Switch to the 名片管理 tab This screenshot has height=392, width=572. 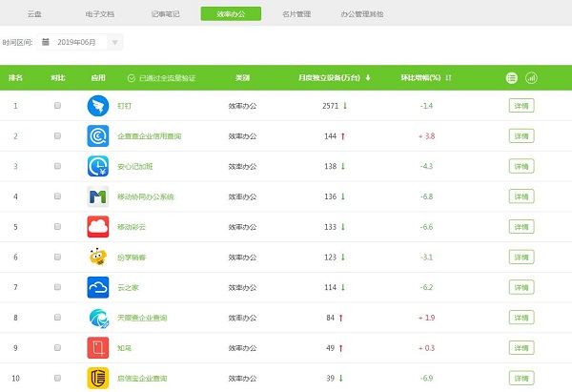(296, 14)
